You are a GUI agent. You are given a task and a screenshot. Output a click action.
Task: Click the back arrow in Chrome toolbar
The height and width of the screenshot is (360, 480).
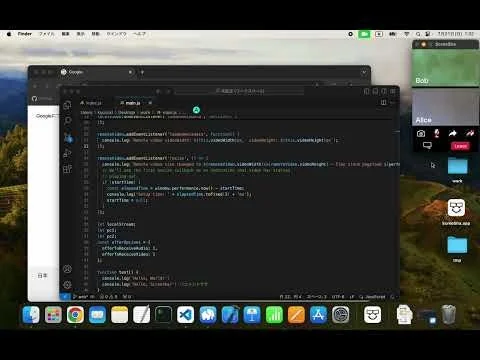(35, 86)
